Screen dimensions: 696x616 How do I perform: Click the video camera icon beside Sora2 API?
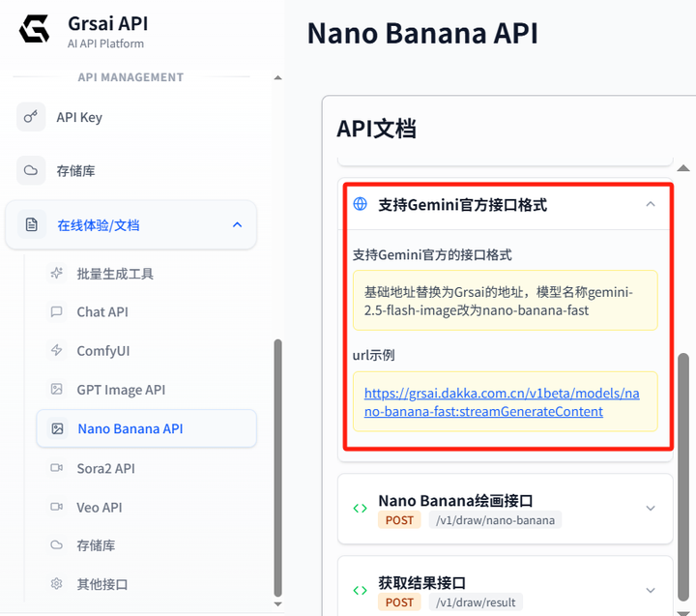[56, 468]
